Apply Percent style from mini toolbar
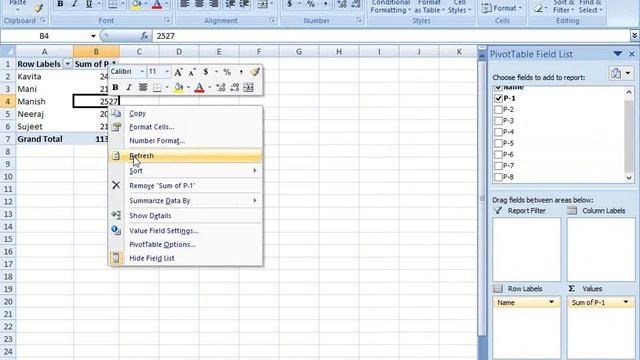The height and width of the screenshot is (360, 640). [227, 72]
